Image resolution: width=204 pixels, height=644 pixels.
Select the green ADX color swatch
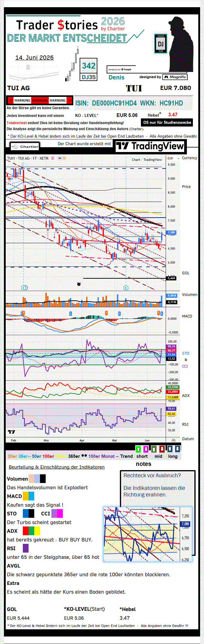pyautogui.click(x=31, y=531)
